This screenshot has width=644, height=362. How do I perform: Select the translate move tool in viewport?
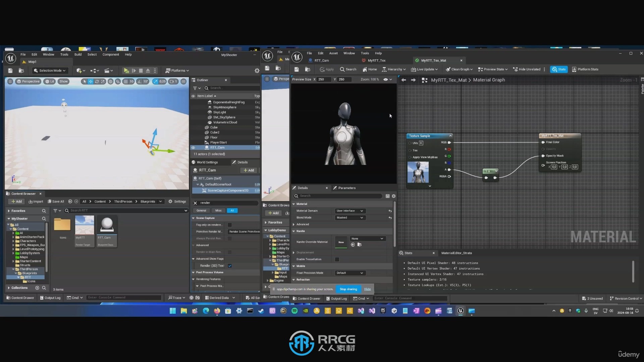point(91,81)
